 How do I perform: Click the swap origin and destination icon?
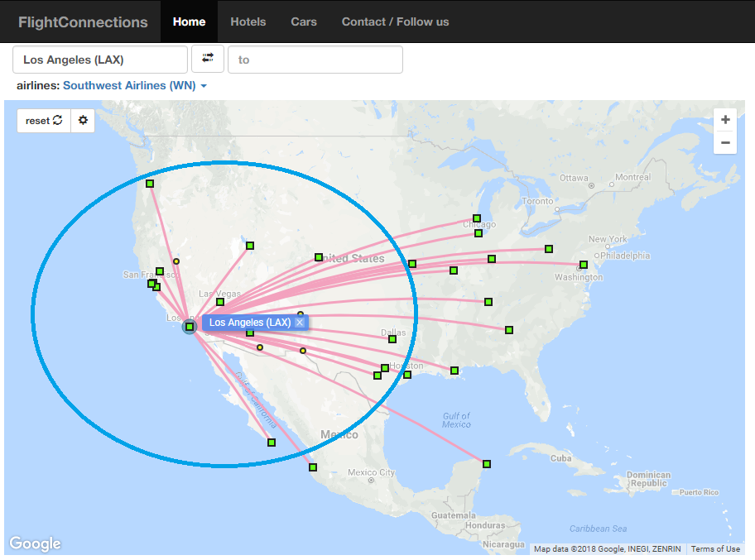[x=208, y=59]
